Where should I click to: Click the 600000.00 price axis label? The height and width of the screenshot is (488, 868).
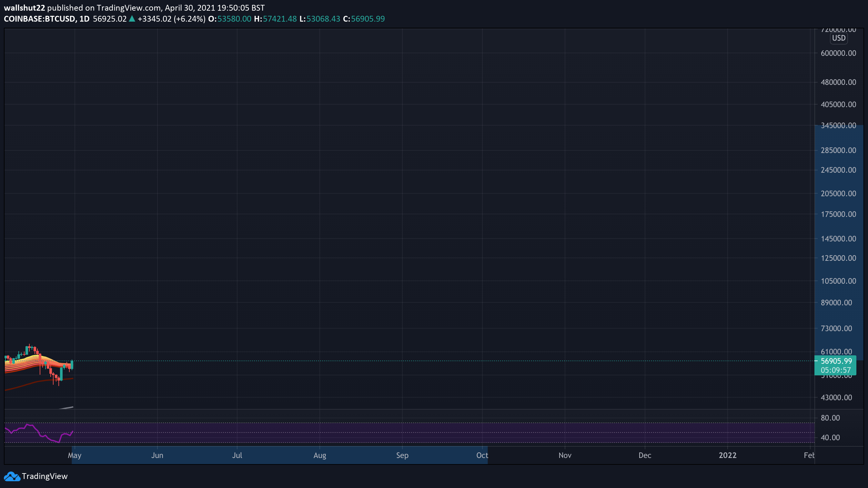838,53
